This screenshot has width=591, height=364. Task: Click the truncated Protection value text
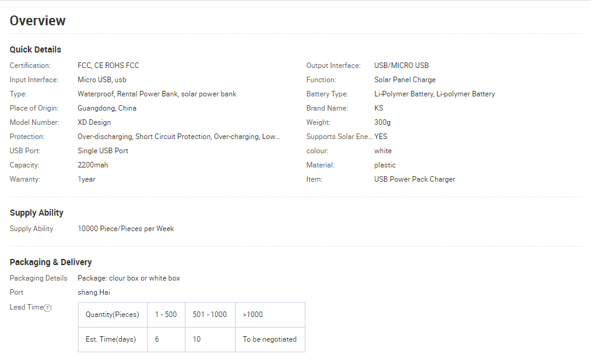179,137
